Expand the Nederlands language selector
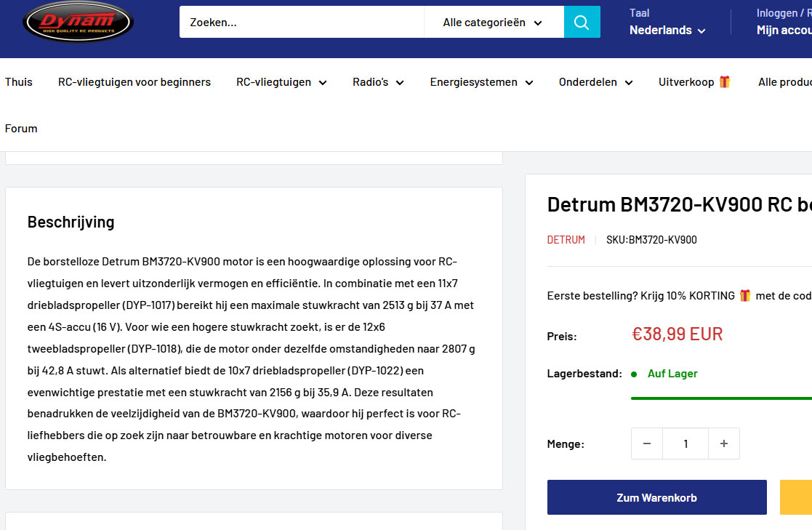 pyautogui.click(x=667, y=31)
